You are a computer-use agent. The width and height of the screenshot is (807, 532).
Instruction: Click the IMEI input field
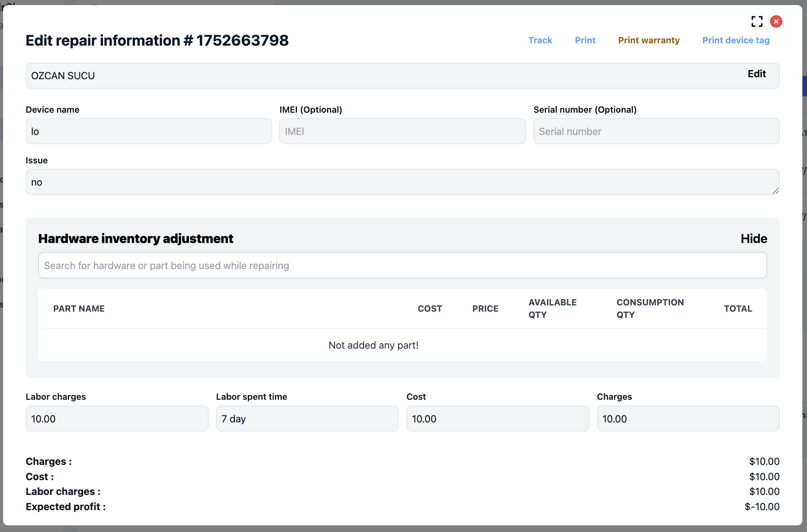click(402, 131)
